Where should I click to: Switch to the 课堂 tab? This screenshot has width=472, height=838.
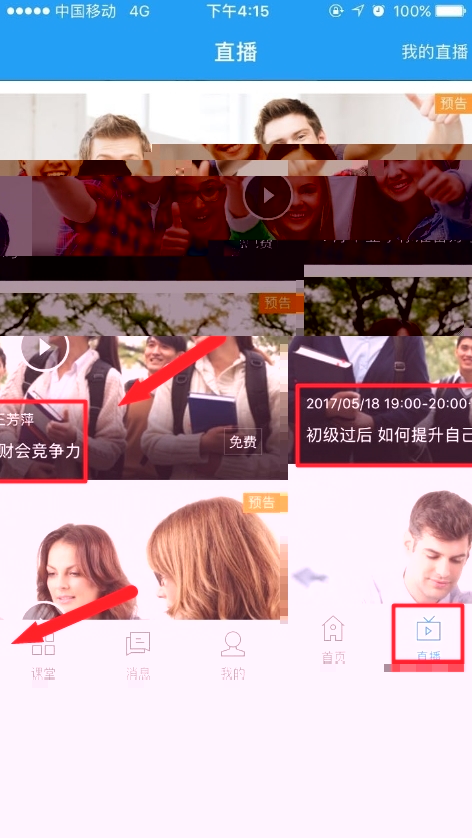[43, 655]
